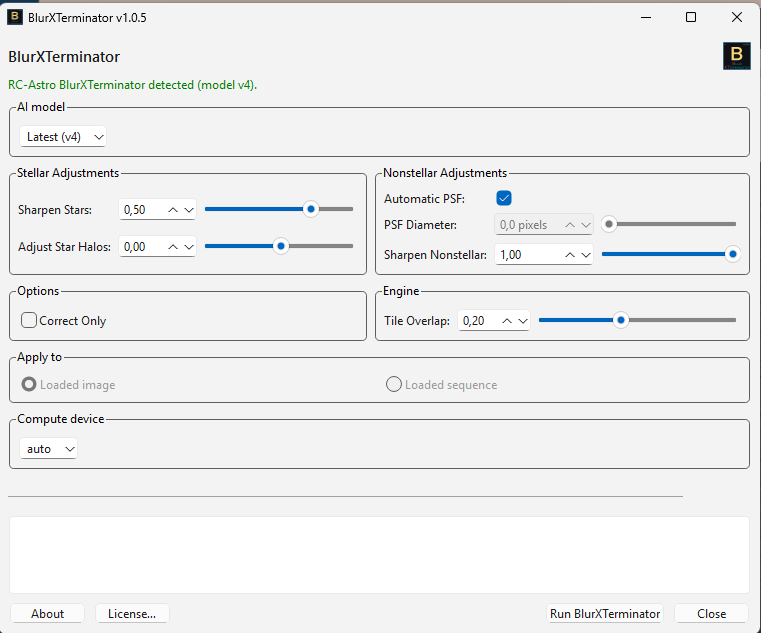This screenshot has height=633, width=761.
Task: Increase Adjust Star Halos with its up arrow
Action: [x=173, y=247]
